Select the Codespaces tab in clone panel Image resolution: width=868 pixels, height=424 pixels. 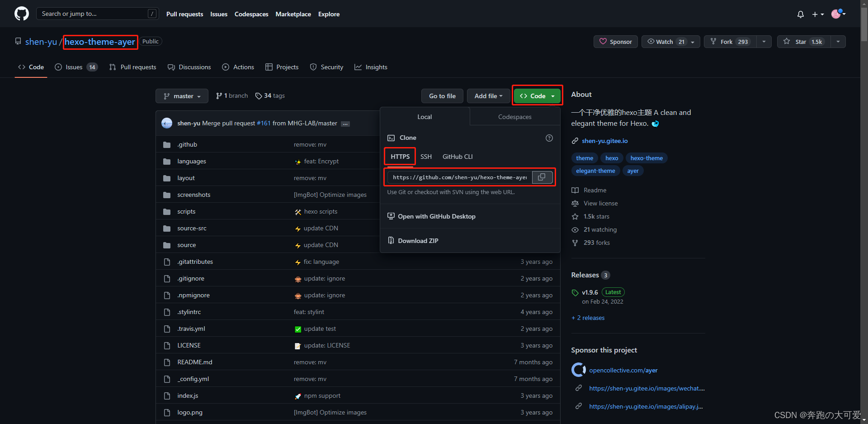click(514, 117)
